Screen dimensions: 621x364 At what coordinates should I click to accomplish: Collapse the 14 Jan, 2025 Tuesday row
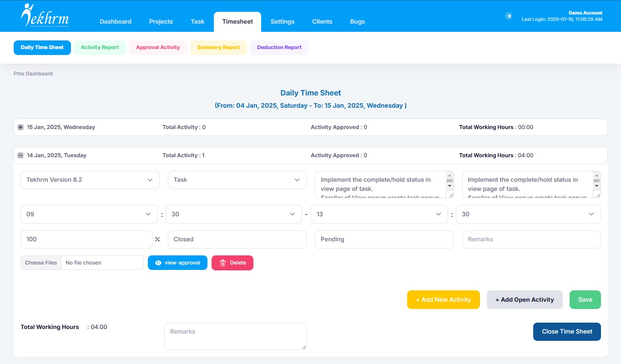[x=20, y=155]
